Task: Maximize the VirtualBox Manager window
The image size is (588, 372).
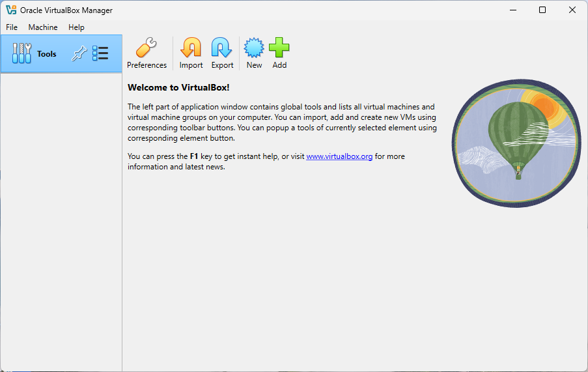Action: click(x=542, y=10)
